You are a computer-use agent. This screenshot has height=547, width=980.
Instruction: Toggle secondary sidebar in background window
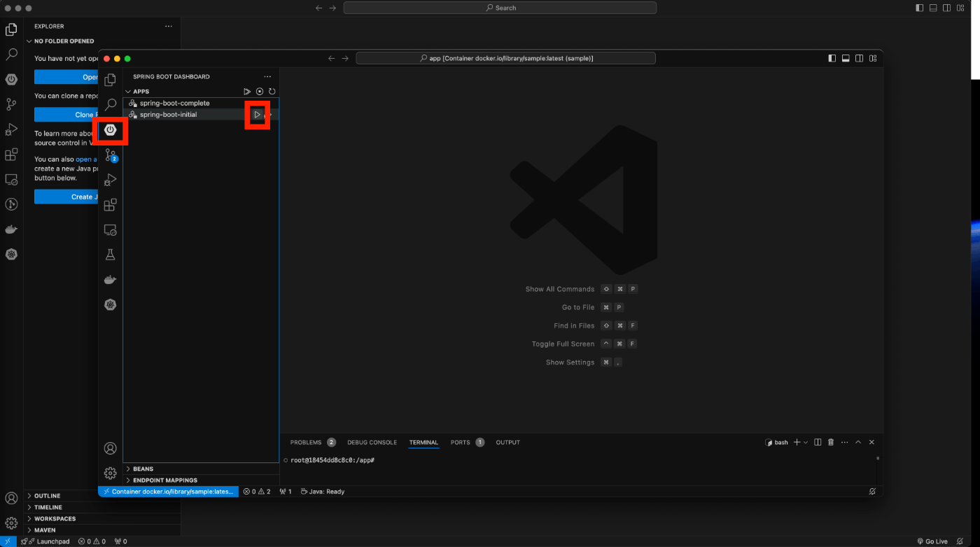pos(946,8)
